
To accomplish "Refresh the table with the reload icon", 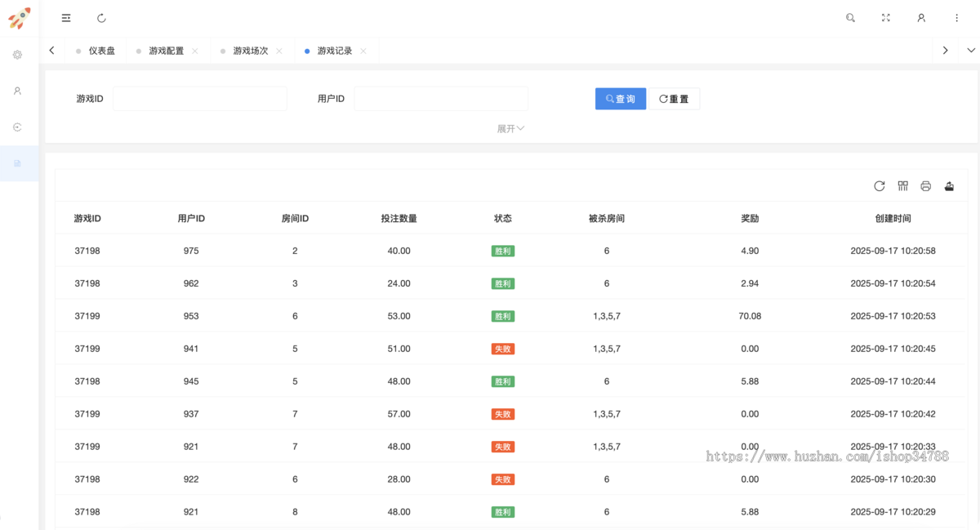I will [880, 186].
